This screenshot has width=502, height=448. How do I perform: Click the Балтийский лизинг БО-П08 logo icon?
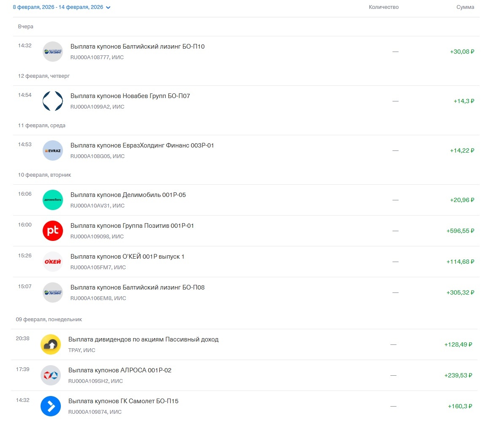(53, 292)
